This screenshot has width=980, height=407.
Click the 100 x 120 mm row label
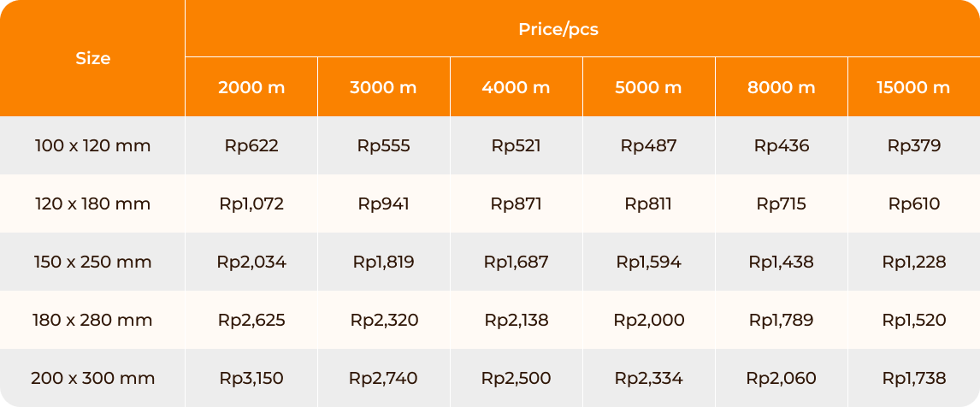click(92, 145)
